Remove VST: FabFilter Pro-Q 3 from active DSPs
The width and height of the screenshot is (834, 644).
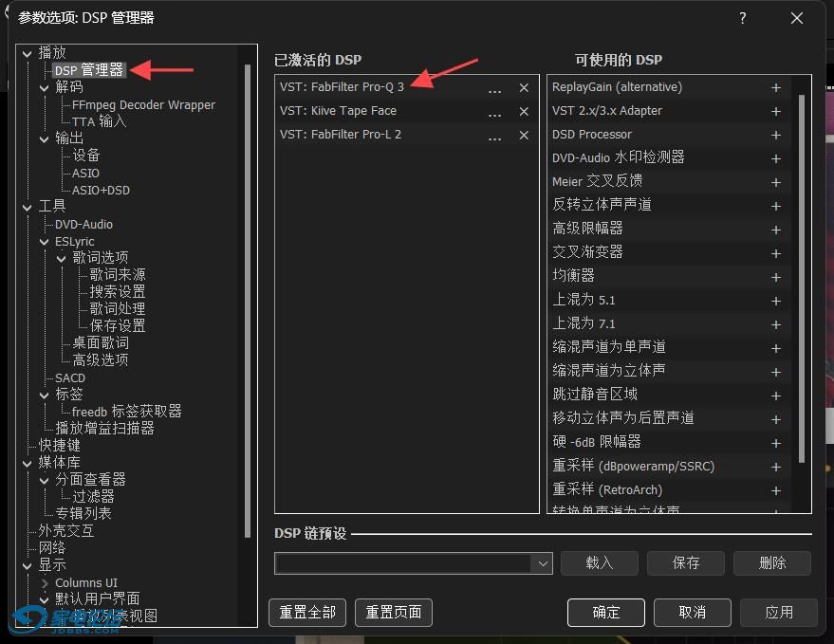coord(524,88)
